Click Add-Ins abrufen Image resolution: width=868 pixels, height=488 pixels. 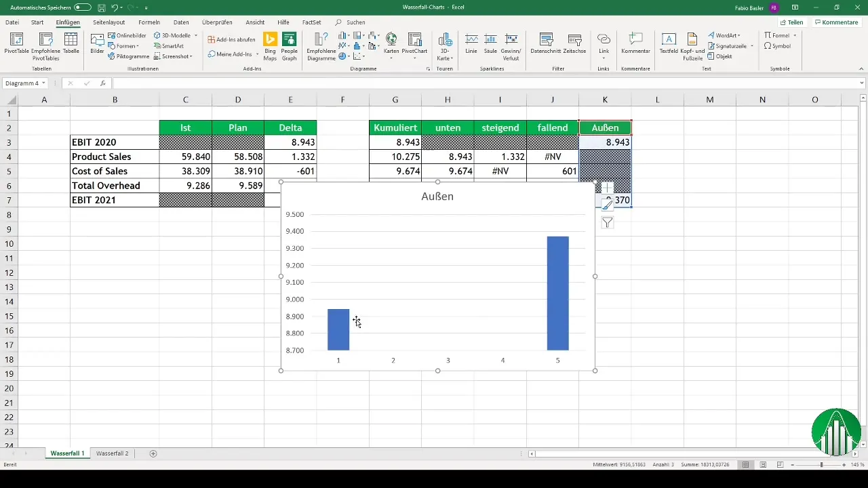(231, 39)
